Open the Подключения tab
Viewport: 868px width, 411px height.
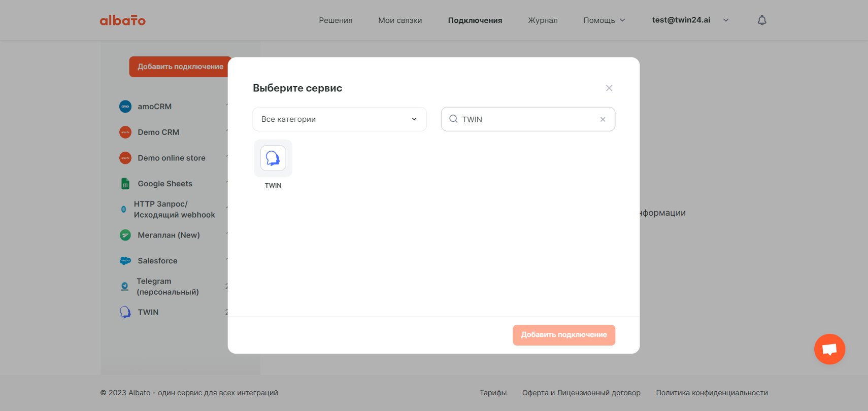click(x=475, y=20)
